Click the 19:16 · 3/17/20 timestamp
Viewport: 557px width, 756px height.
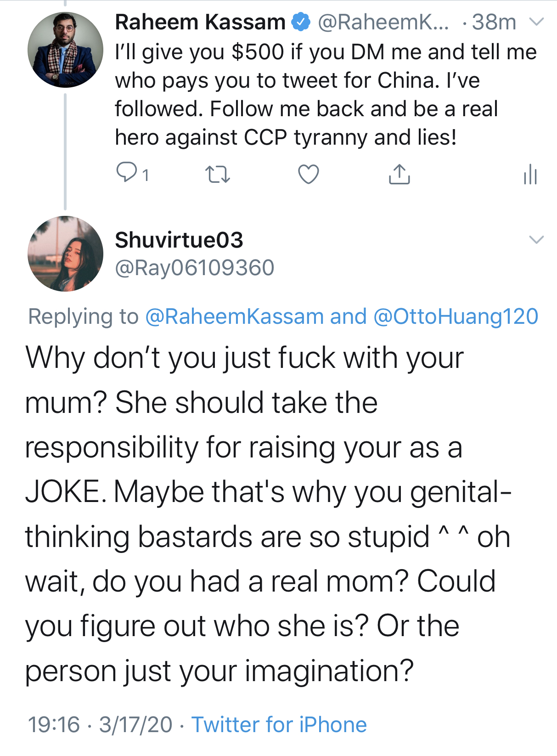[100, 725]
